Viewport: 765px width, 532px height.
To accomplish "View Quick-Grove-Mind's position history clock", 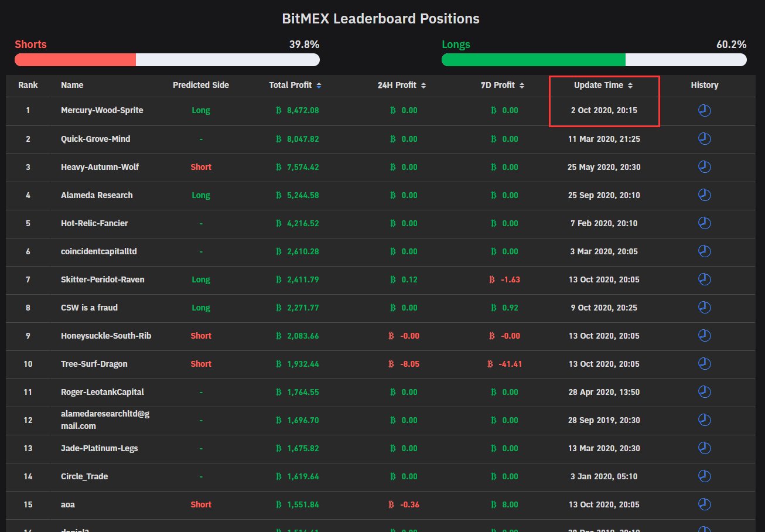I will click(x=704, y=139).
